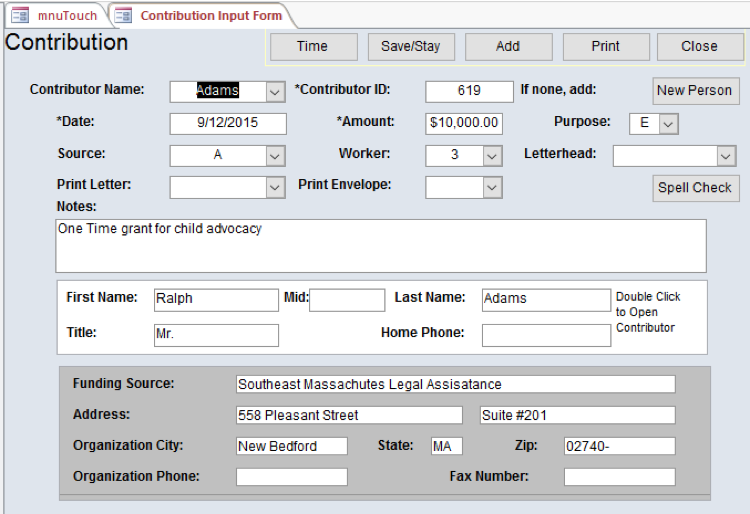Expand the Print Envelope dropdown
Screen dimensions: 750x514
tap(492, 187)
